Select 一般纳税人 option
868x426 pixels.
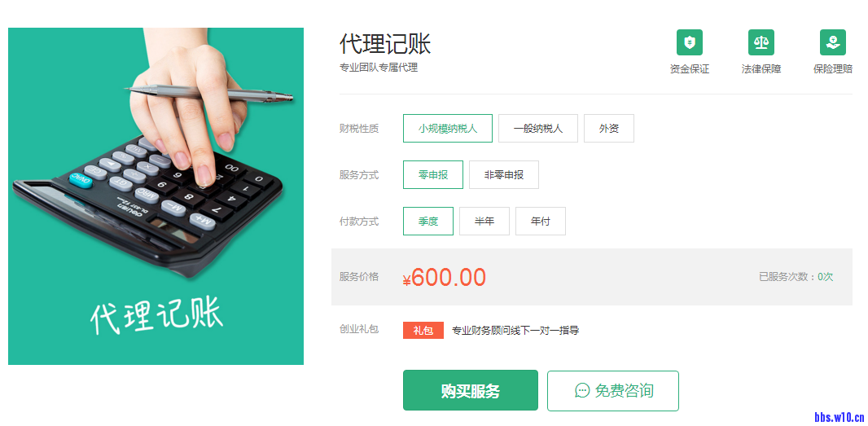click(538, 129)
